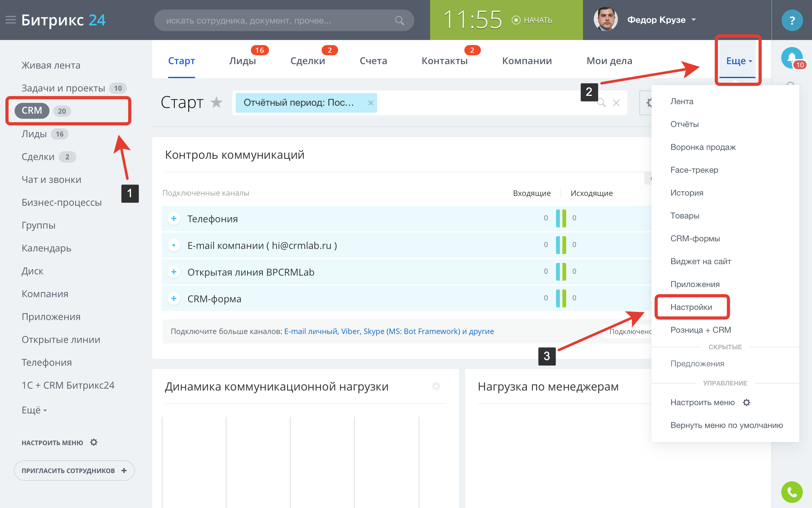Click the gear beside НАСТРОИТЬ МЕНЮ in sidebar
Screen dimensions: 812x508
pos(94,442)
